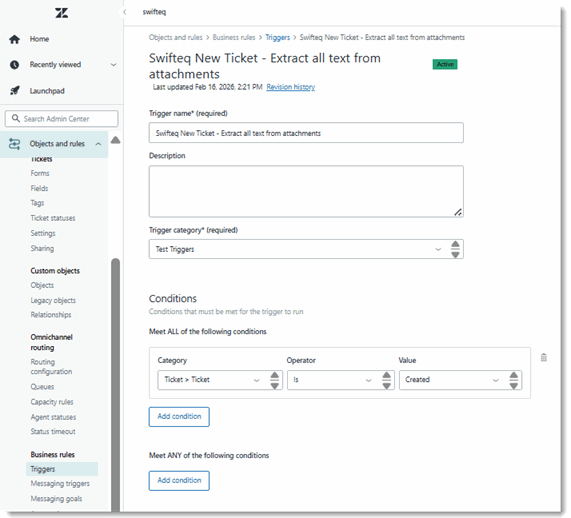Screen dimensions: 571x518
Task: Open the Revision history link
Action: coord(291,87)
